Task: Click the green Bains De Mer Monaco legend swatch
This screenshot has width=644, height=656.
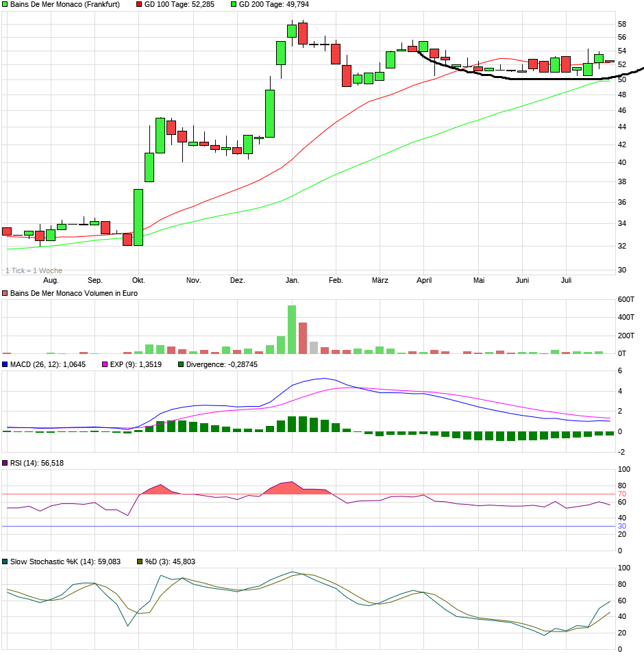Action: pyautogui.click(x=5, y=4)
